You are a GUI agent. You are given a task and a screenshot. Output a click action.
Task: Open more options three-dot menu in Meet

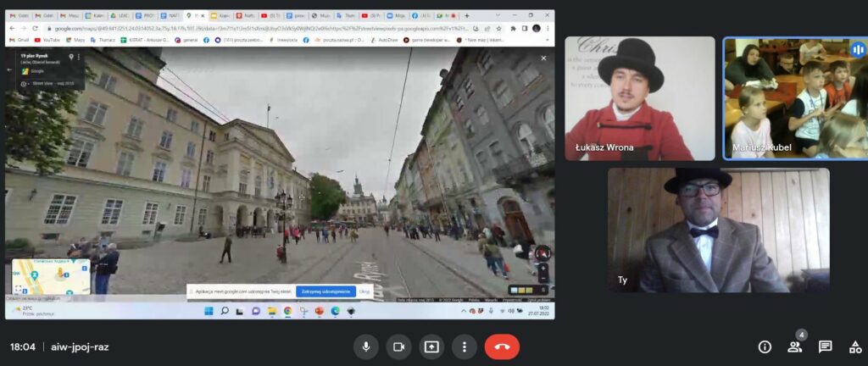point(464,347)
